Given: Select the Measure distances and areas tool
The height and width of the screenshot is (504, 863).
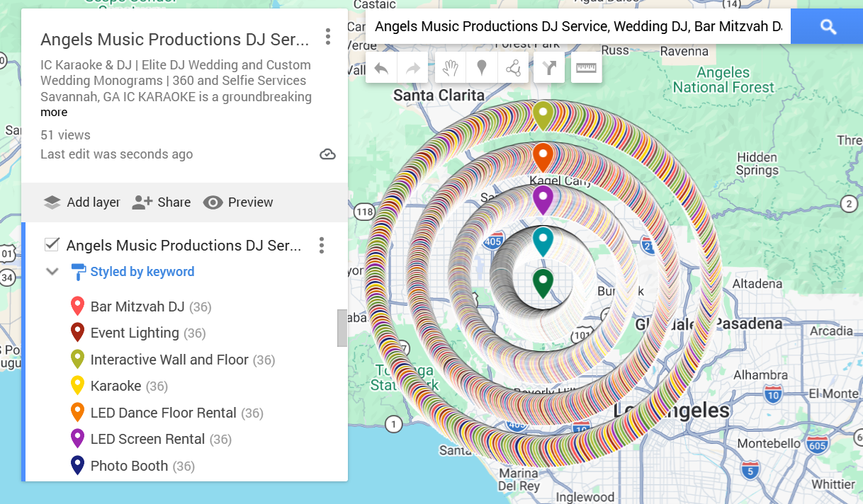Looking at the screenshot, I should coord(586,67).
